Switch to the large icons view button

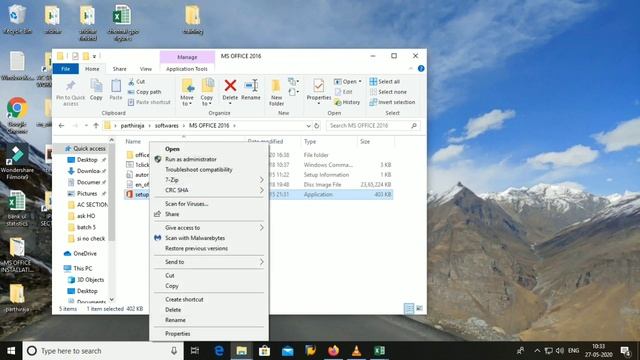419,308
